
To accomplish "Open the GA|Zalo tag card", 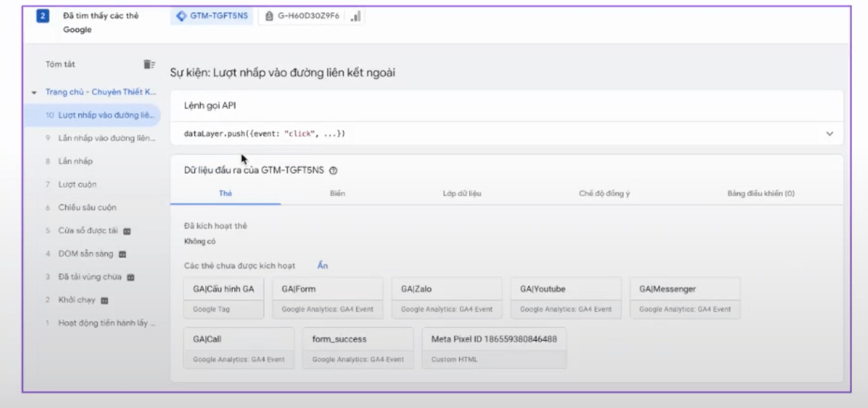I will tap(447, 298).
